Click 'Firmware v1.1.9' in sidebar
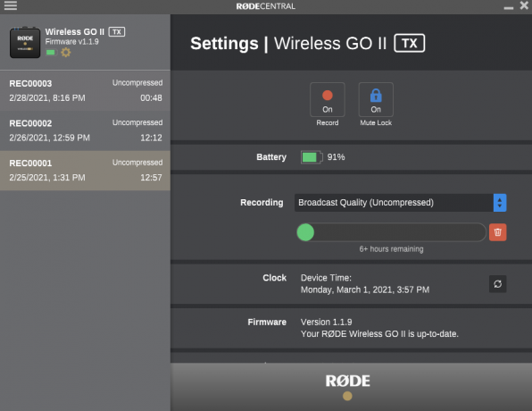Image resolution: width=532 pixels, height=411 pixels. pos(72,42)
